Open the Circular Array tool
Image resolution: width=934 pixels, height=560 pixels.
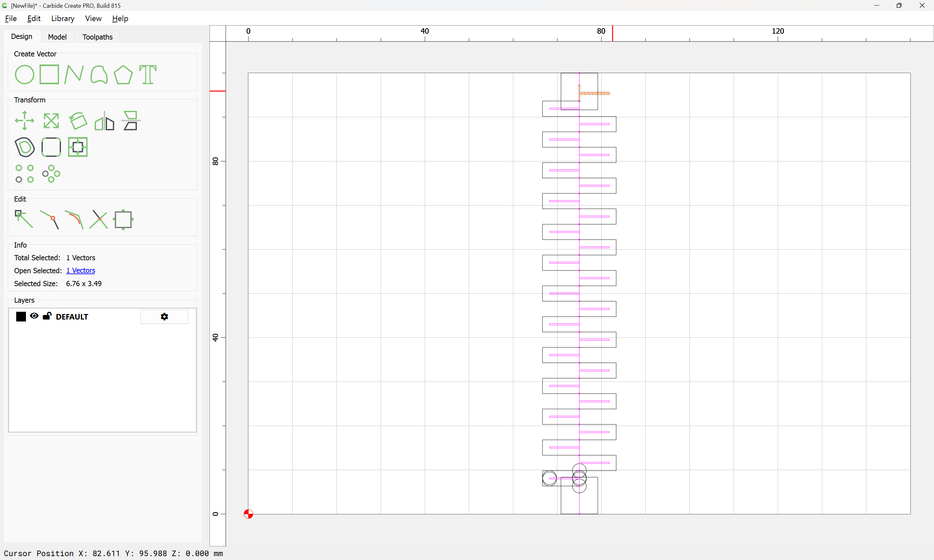51,174
